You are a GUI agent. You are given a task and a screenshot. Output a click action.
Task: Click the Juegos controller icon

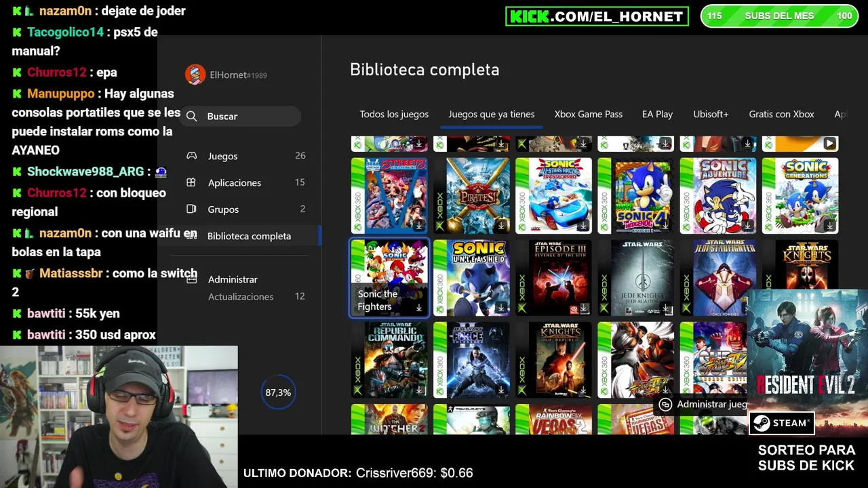click(192, 156)
